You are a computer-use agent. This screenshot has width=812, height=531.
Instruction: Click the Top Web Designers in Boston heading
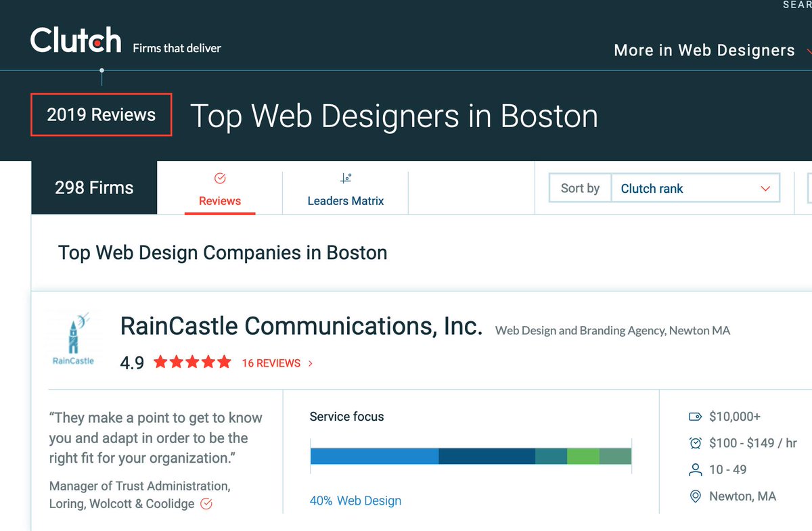tap(394, 116)
